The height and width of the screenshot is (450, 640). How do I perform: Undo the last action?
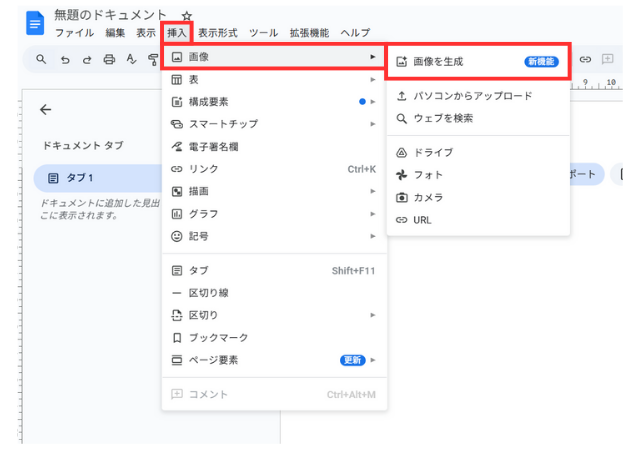point(65,60)
